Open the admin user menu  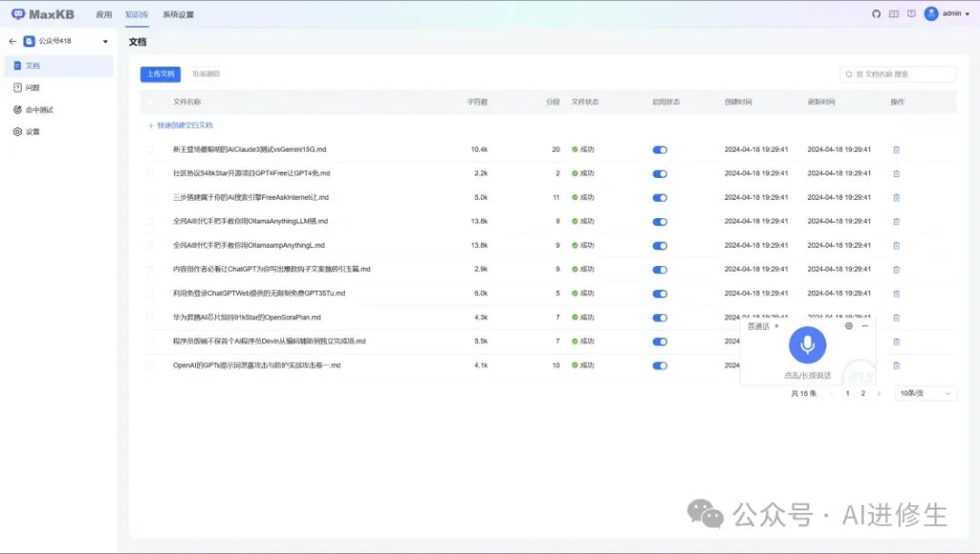click(x=953, y=14)
